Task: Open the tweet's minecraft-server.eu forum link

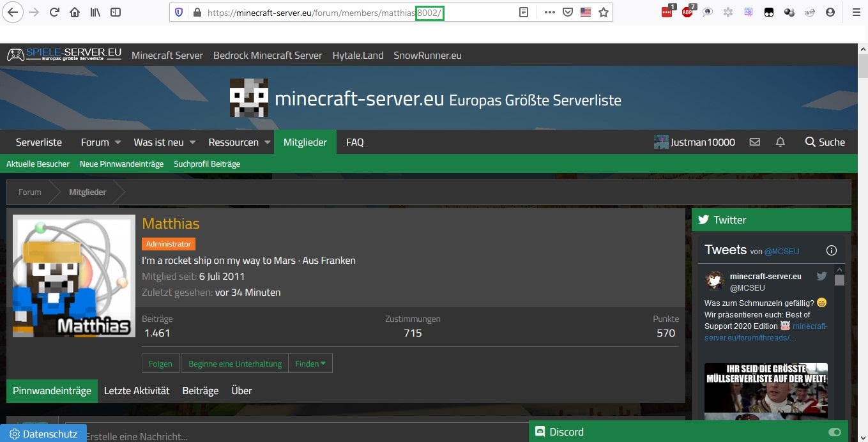Action: click(766, 331)
